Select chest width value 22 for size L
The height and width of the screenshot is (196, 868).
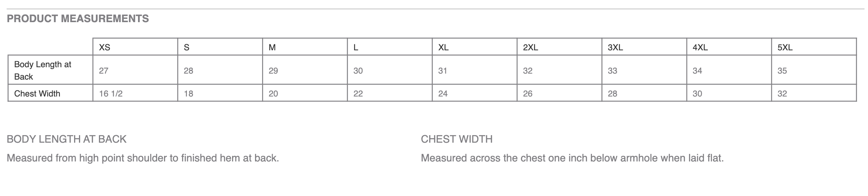click(x=358, y=93)
